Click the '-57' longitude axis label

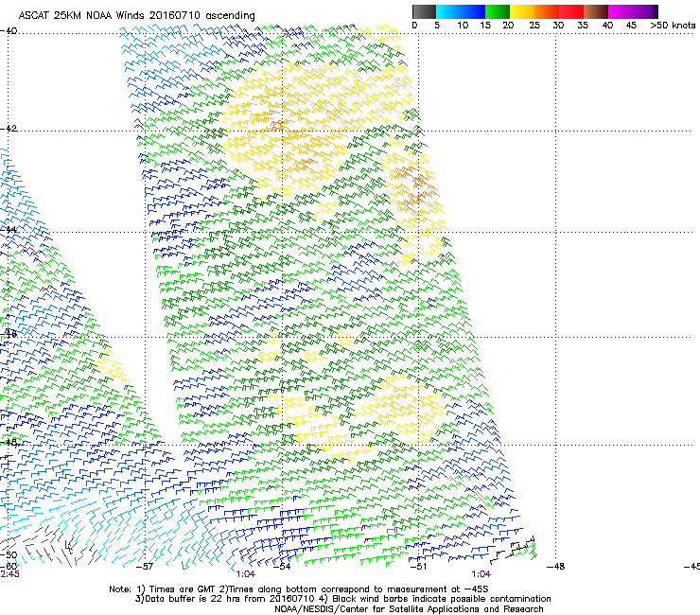point(144,567)
